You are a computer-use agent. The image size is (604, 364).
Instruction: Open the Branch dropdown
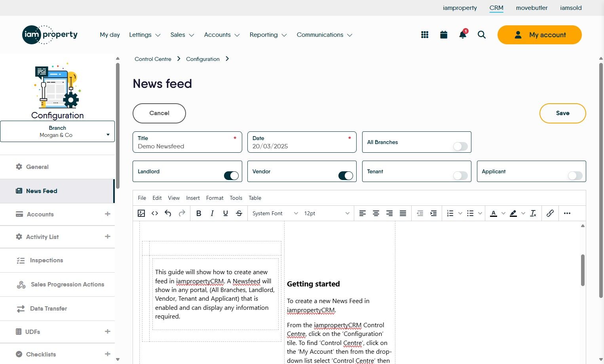point(57,131)
